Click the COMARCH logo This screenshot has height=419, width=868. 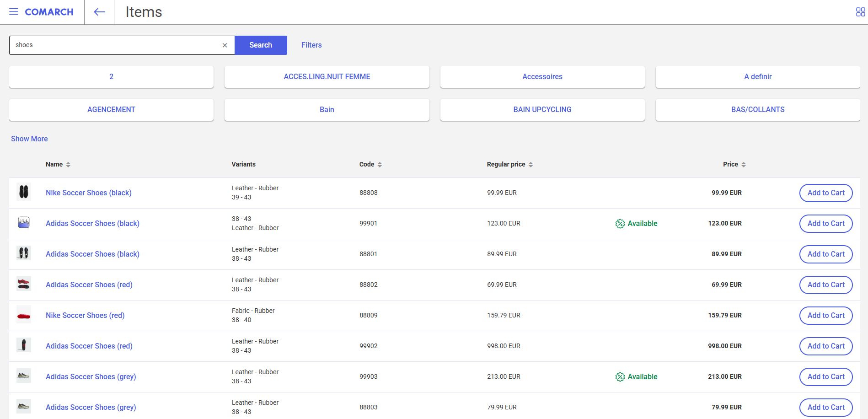49,12
